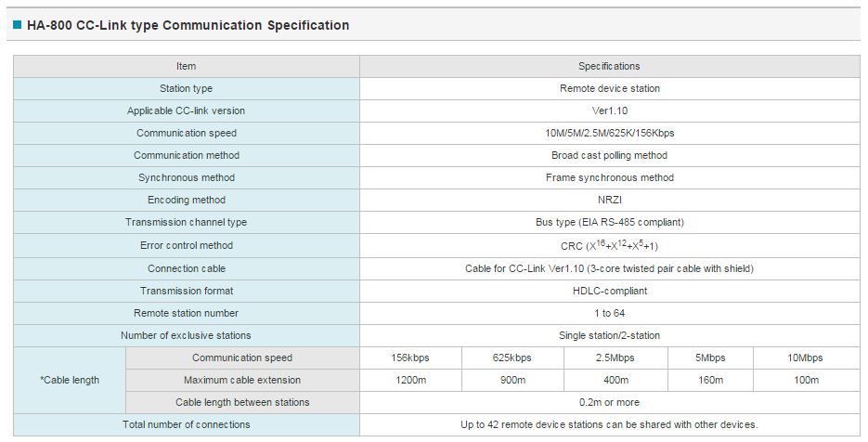Viewport: 868px width, 442px height.
Task: Click the CRC polynomial value
Action: pyautogui.click(x=610, y=245)
